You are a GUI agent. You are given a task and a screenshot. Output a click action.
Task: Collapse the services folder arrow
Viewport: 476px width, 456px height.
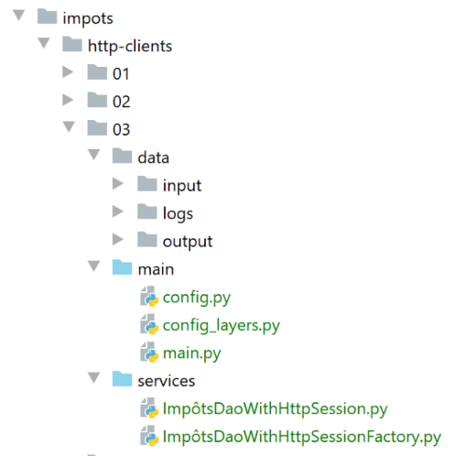tap(94, 377)
